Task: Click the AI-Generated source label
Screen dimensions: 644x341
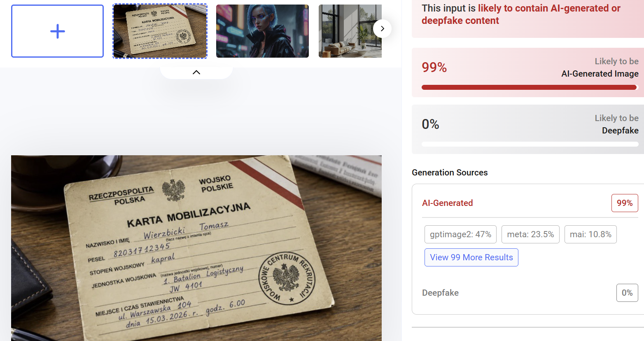Action: pyautogui.click(x=448, y=203)
